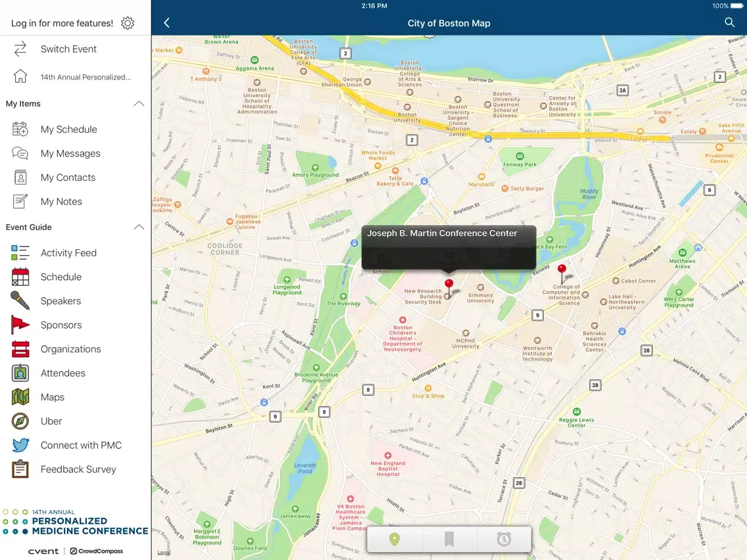Collapse the Event Guide section
The image size is (747, 560).
tap(139, 227)
